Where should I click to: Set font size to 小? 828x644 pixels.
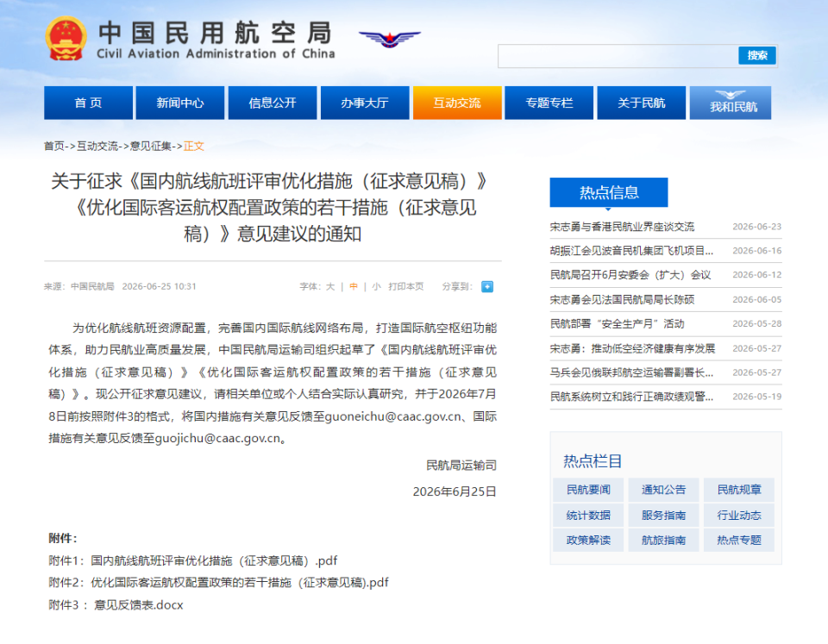[376, 286]
